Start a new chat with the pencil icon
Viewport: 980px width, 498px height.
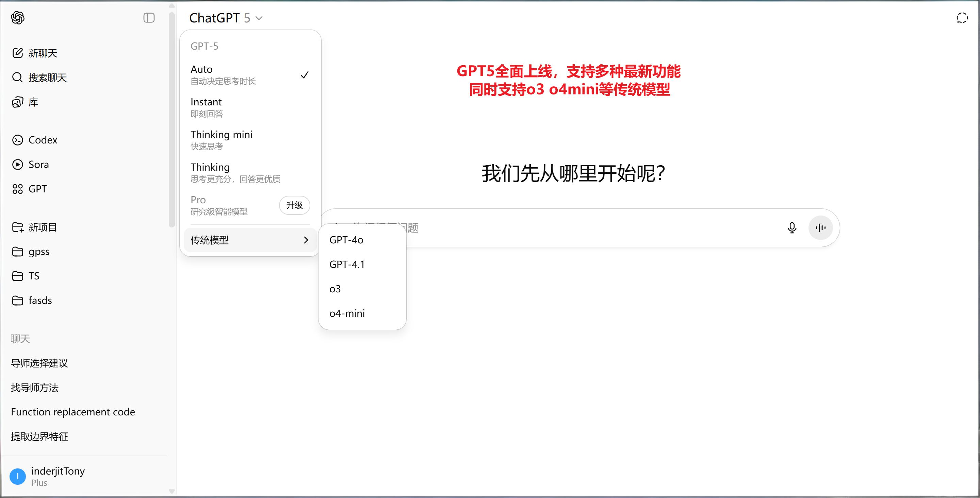17,53
